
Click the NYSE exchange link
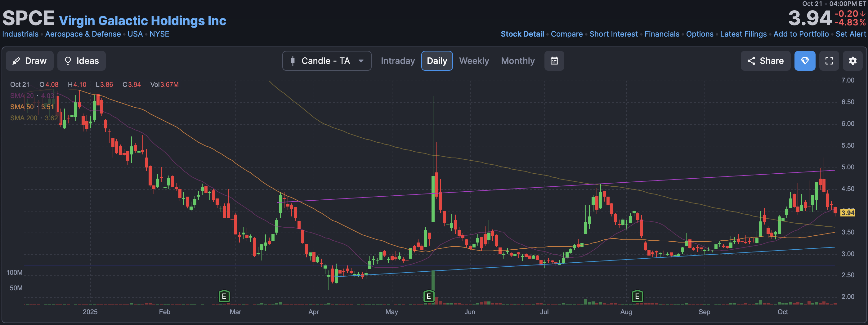pyautogui.click(x=159, y=34)
